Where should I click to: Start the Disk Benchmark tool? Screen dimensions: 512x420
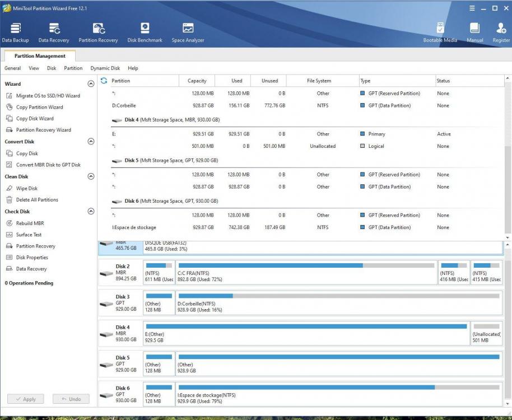click(x=145, y=32)
